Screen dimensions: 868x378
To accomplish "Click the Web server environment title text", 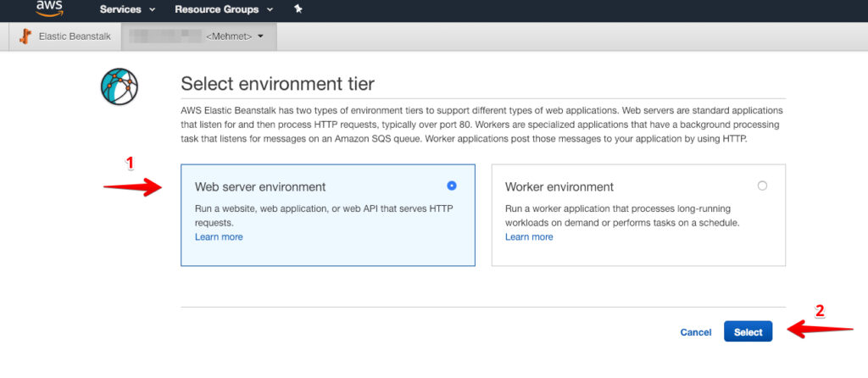I will [x=260, y=187].
